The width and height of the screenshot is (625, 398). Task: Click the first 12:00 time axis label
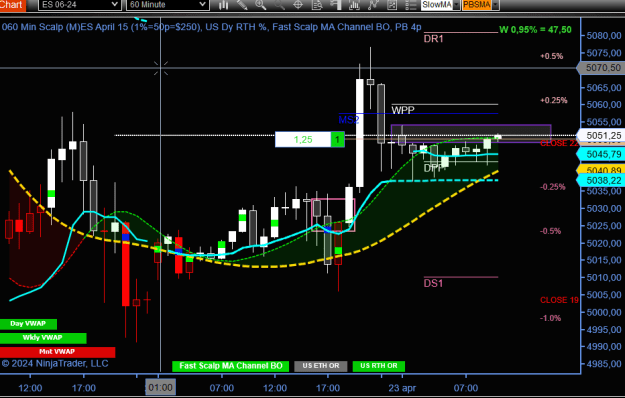click(x=30, y=388)
